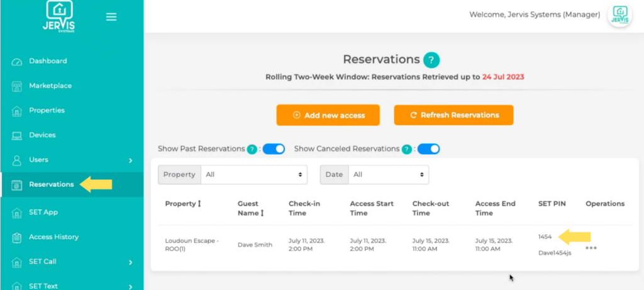
Task: Toggle Show Past Reservations switch
Action: (274, 149)
